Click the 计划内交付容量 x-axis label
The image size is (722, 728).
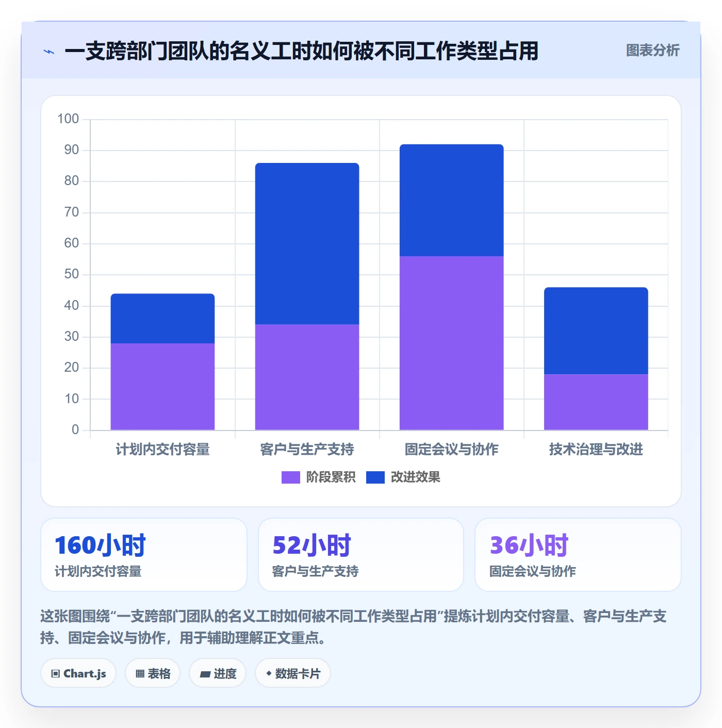[162, 450]
